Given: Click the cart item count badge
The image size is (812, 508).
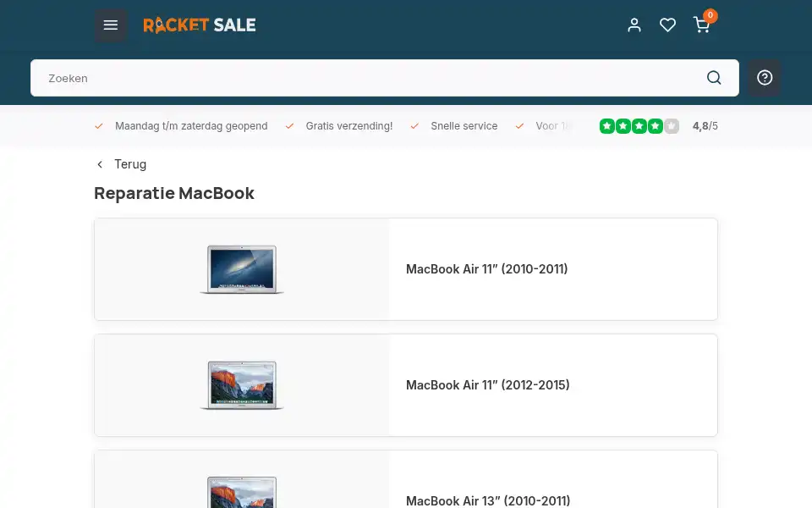Looking at the screenshot, I should 710,15.
